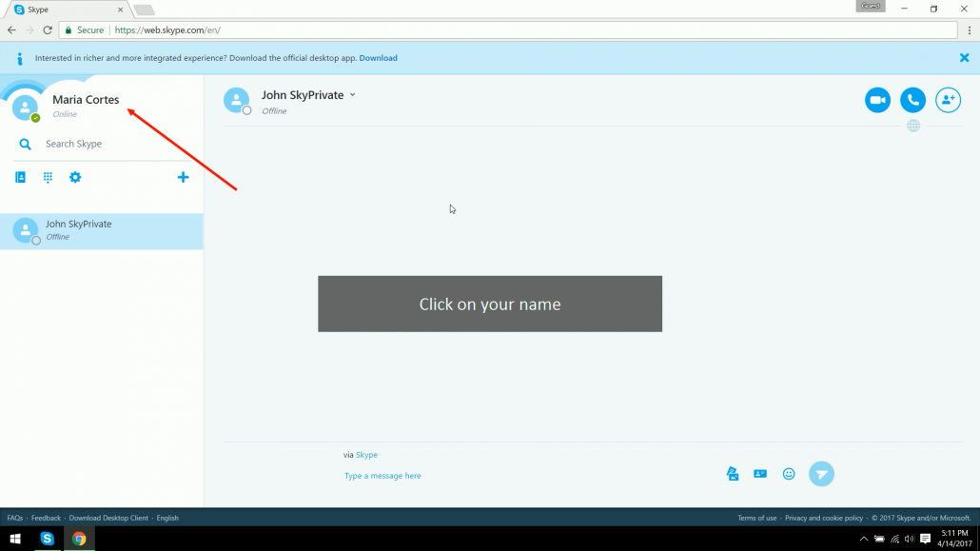This screenshot has width=980, height=551.
Task: Click the Secure padlock site info
Action: pyautogui.click(x=85, y=30)
